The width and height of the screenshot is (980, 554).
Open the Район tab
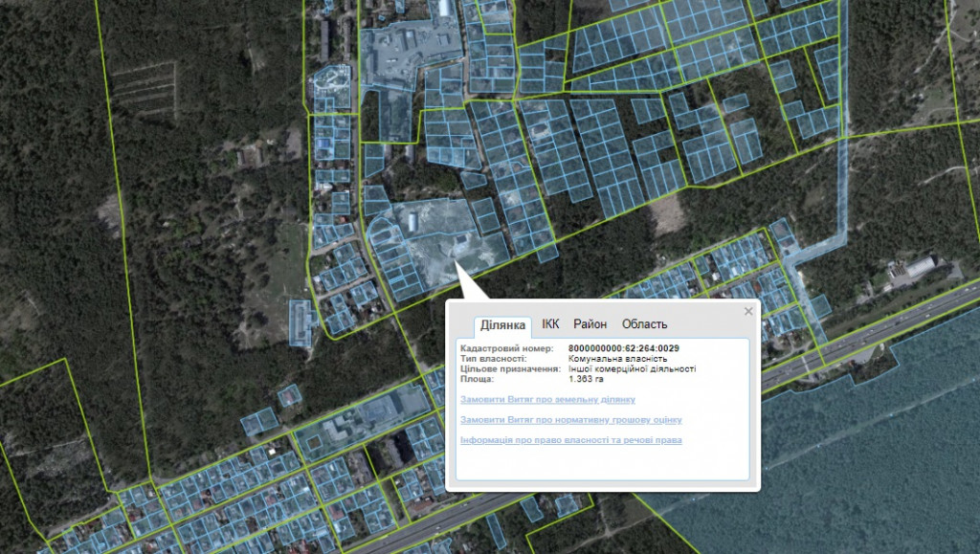(590, 324)
